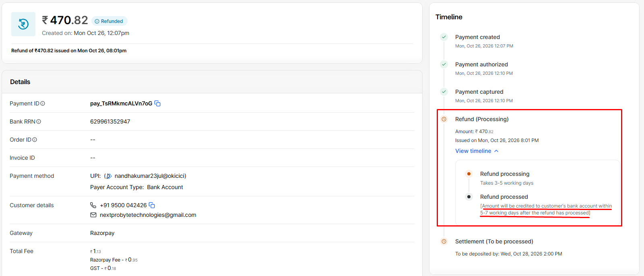The height and width of the screenshot is (276, 644).
Task: Click the Payment created timeline entry
Action: [x=484, y=41]
